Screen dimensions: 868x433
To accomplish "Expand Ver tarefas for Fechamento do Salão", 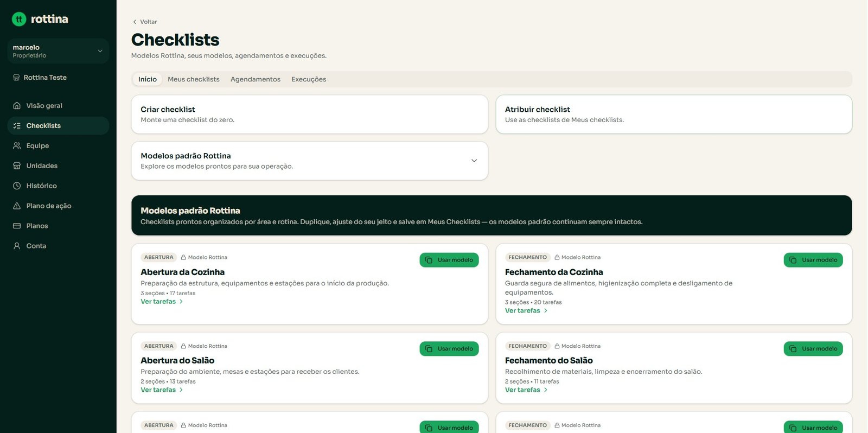I will (526, 390).
